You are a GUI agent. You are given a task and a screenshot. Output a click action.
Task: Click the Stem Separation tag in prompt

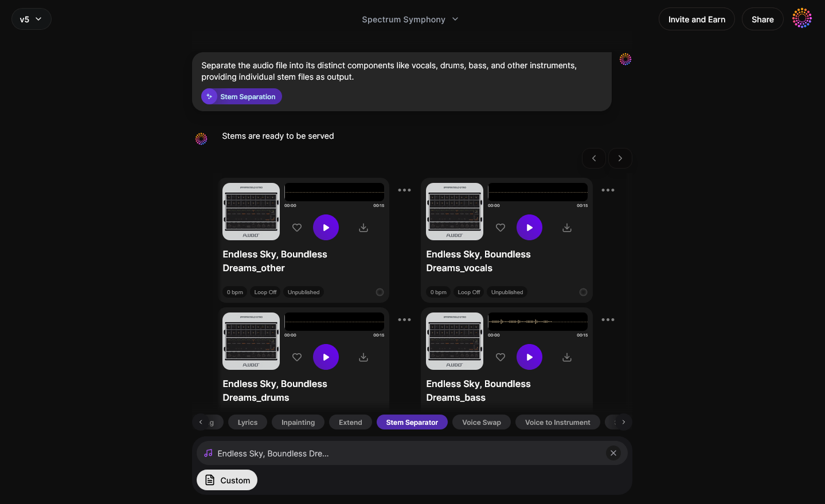tap(241, 96)
